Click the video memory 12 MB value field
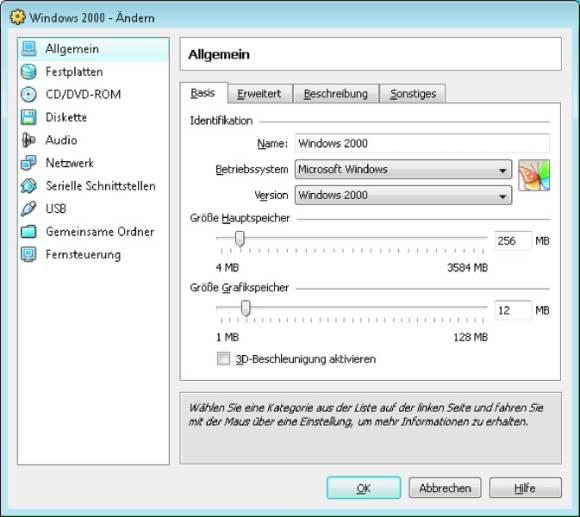The height and width of the screenshot is (517, 580). point(513,310)
